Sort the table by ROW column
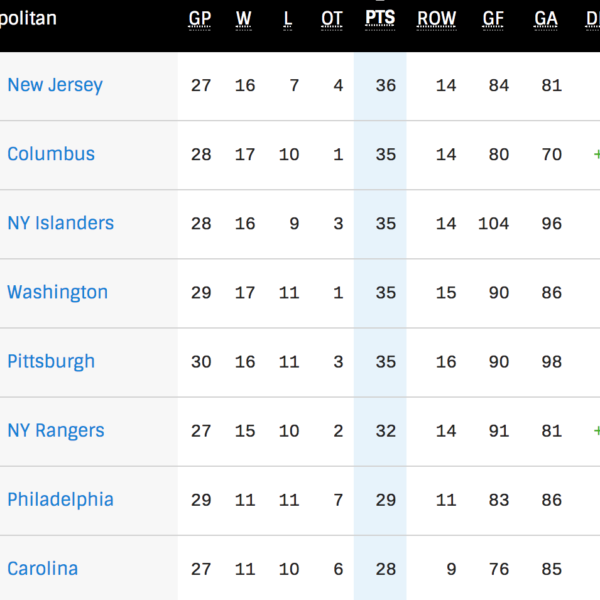The image size is (600, 600). [437, 19]
